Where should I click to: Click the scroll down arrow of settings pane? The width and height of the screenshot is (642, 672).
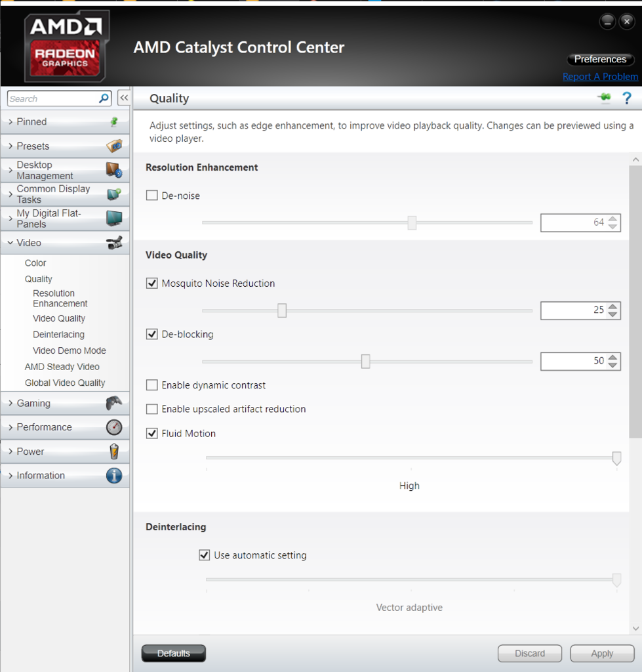click(635, 629)
